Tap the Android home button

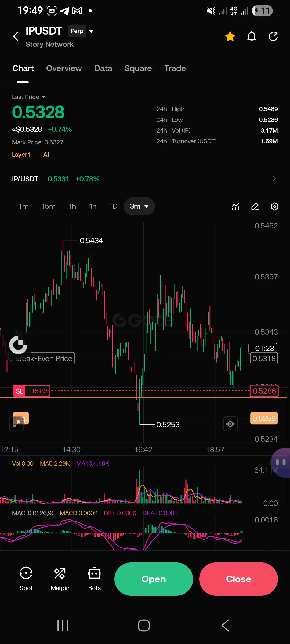pos(144,625)
